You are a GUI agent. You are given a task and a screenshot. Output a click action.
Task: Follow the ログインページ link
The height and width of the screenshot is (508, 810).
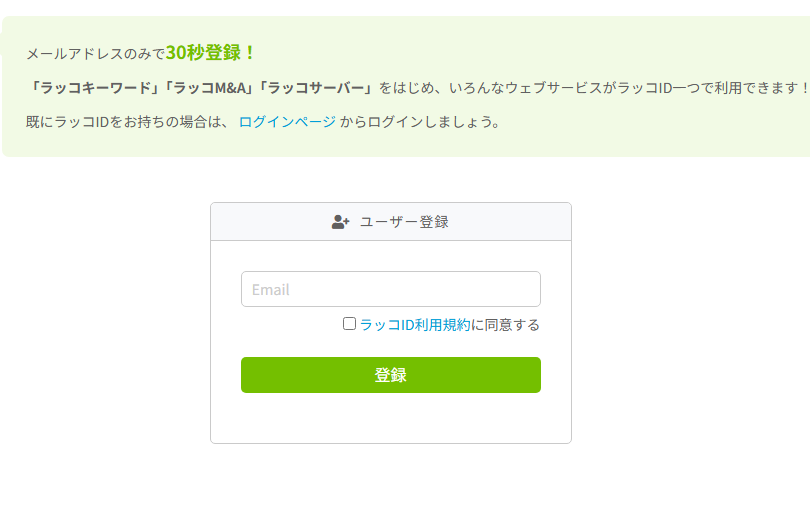coord(287,122)
